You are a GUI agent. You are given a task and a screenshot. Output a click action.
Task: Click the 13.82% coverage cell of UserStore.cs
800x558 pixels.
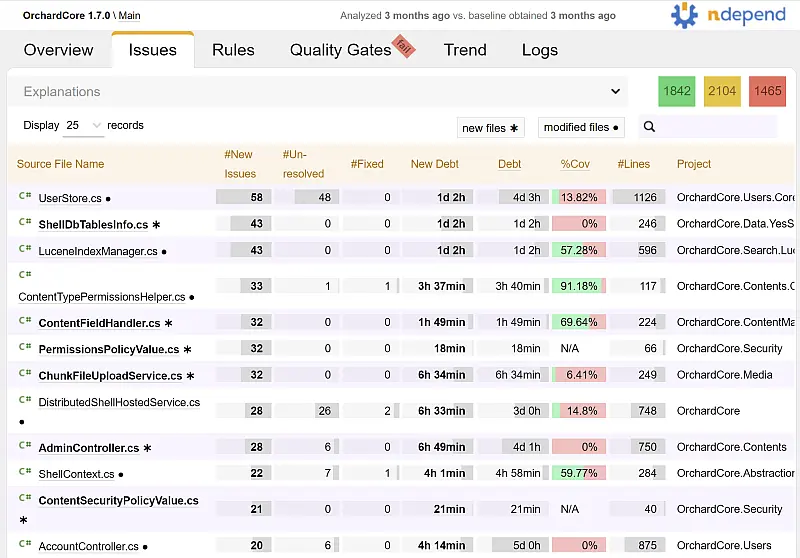click(579, 197)
